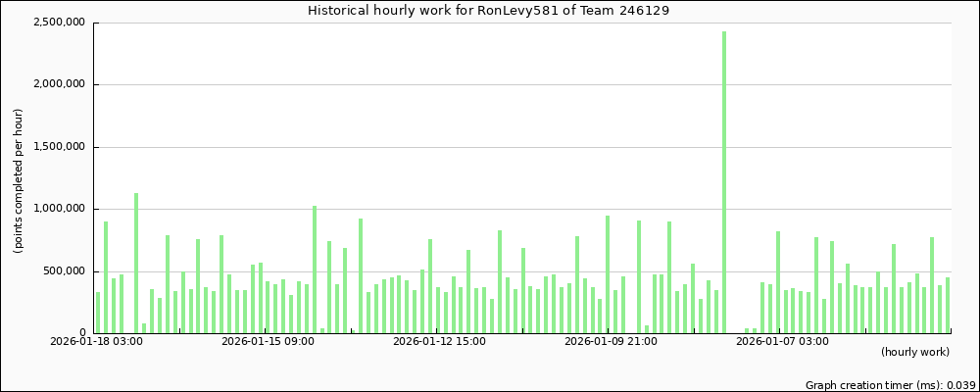Viewport: 980px width, 392px height.
Task: Click the 0 label on the y-axis
Action: tap(83, 333)
